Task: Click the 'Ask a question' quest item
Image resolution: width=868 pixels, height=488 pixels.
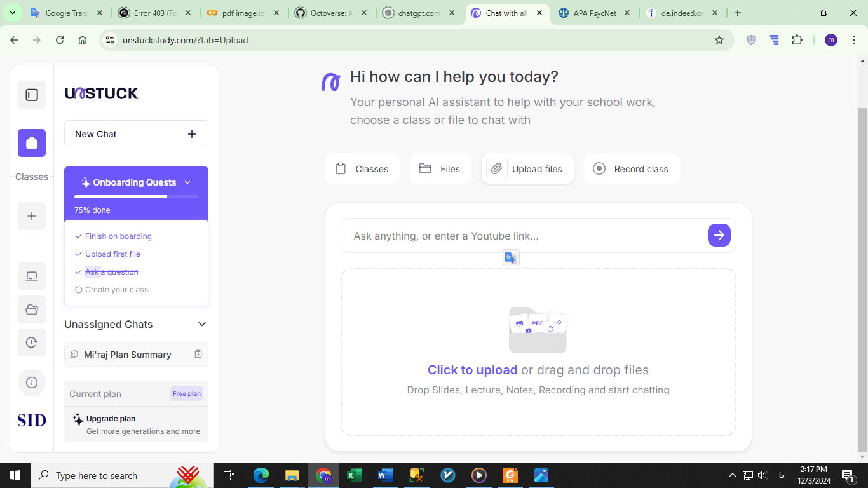Action: 111,271
